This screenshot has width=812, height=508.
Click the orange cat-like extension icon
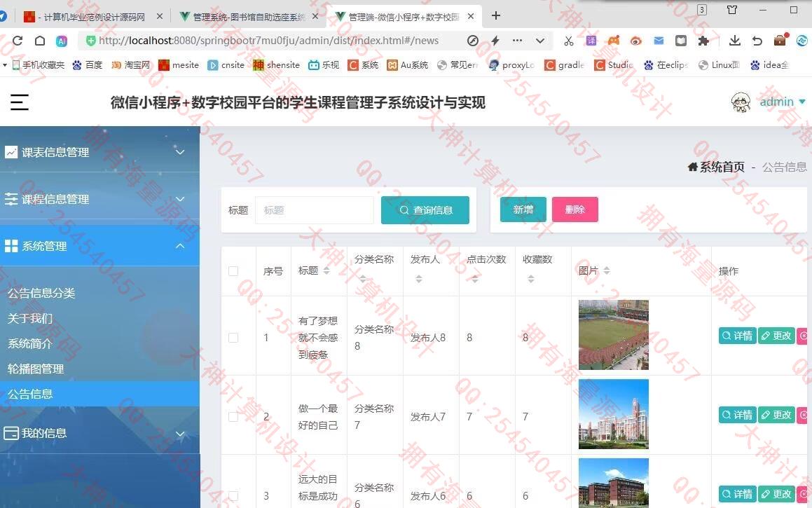pyautogui.click(x=614, y=41)
